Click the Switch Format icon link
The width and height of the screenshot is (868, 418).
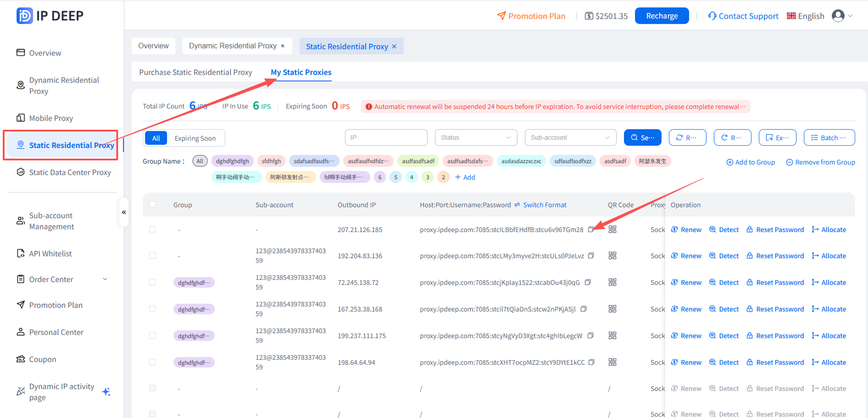click(x=540, y=205)
